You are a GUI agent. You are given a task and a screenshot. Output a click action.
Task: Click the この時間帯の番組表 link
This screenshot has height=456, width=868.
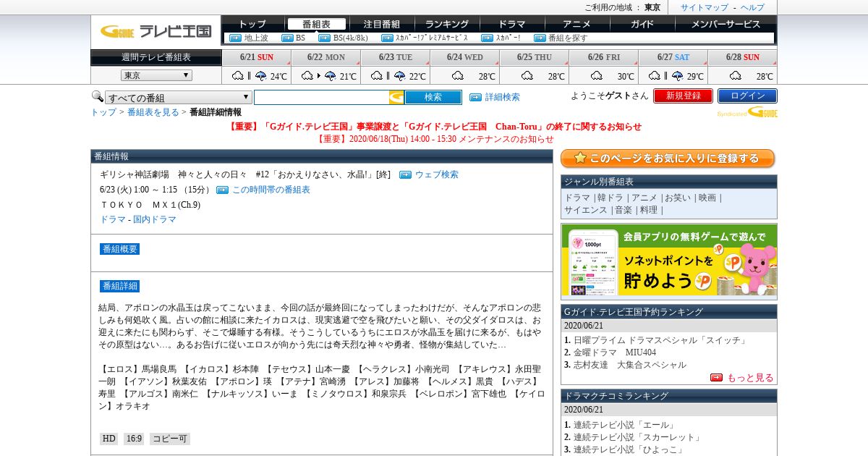(x=271, y=190)
